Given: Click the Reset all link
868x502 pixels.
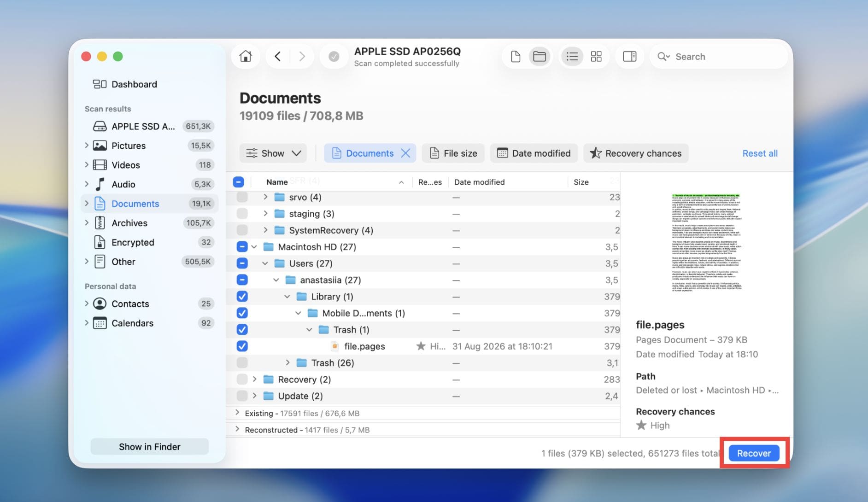Looking at the screenshot, I should pos(760,153).
